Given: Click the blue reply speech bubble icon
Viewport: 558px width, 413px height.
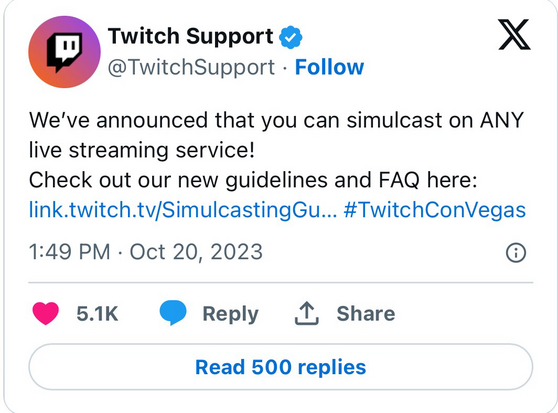Looking at the screenshot, I should [173, 313].
